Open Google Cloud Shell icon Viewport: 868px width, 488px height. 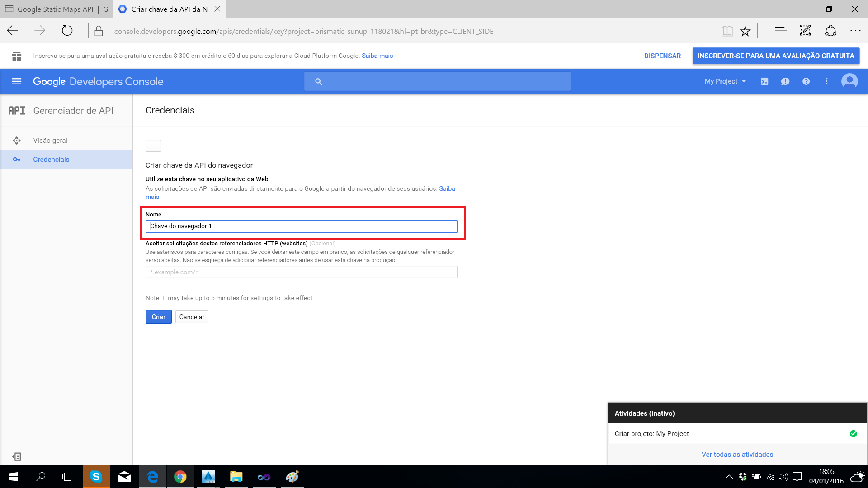point(764,81)
